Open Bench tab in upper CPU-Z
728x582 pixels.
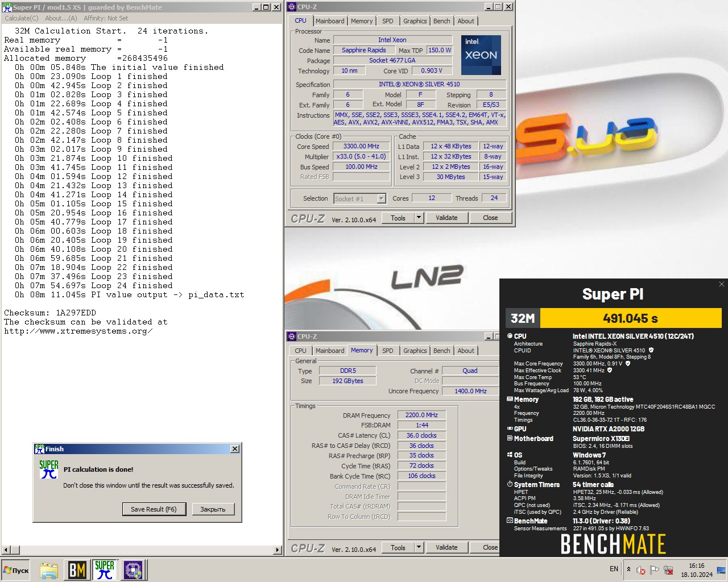(442, 21)
